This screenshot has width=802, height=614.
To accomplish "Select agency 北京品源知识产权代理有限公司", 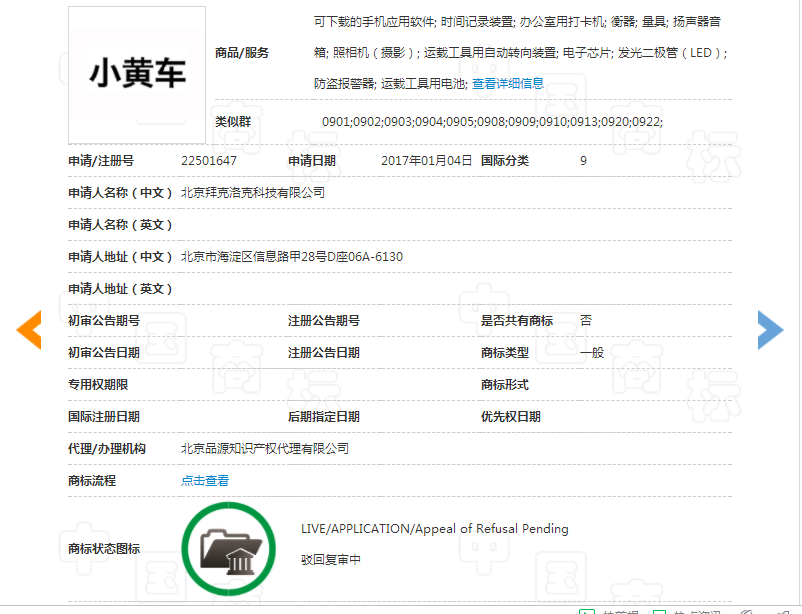I will point(265,449).
